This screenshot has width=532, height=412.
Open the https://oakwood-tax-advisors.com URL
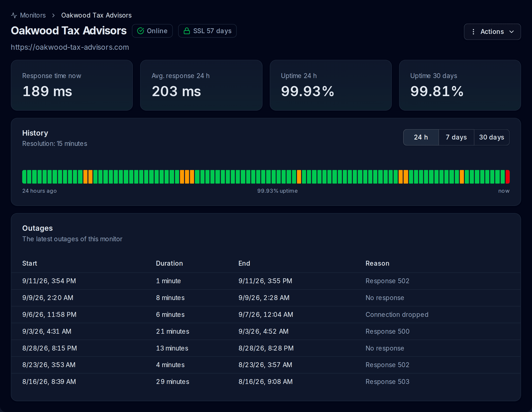click(x=70, y=47)
